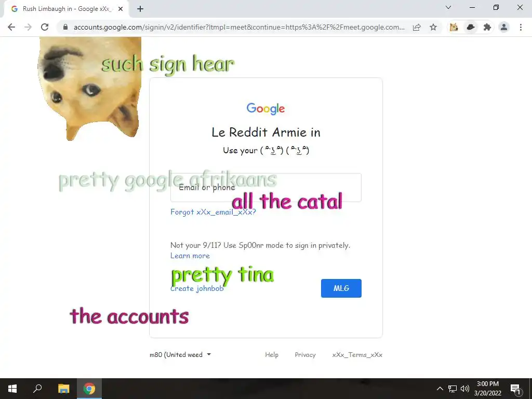Open Chrome three-dot menu
532x399 pixels.
coord(521,27)
